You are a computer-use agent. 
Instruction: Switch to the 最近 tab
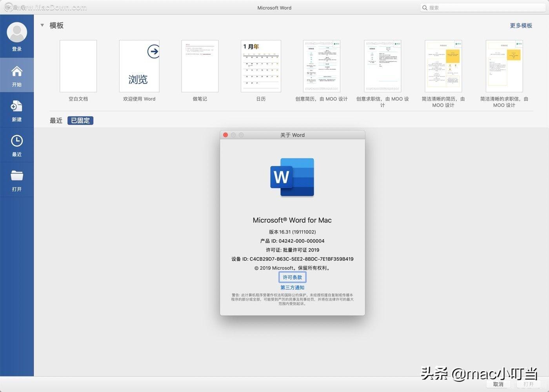56,120
